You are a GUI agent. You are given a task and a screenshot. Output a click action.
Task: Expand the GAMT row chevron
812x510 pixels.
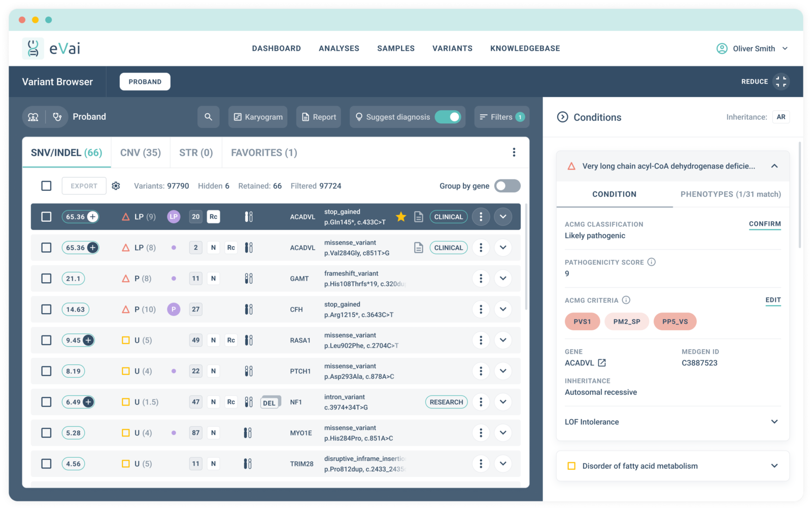tap(503, 278)
